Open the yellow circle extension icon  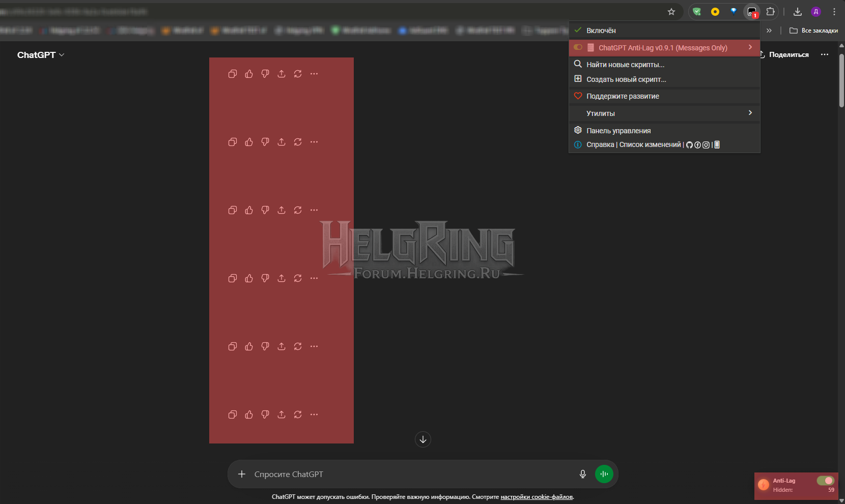pyautogui.click(x=715, y=12)
